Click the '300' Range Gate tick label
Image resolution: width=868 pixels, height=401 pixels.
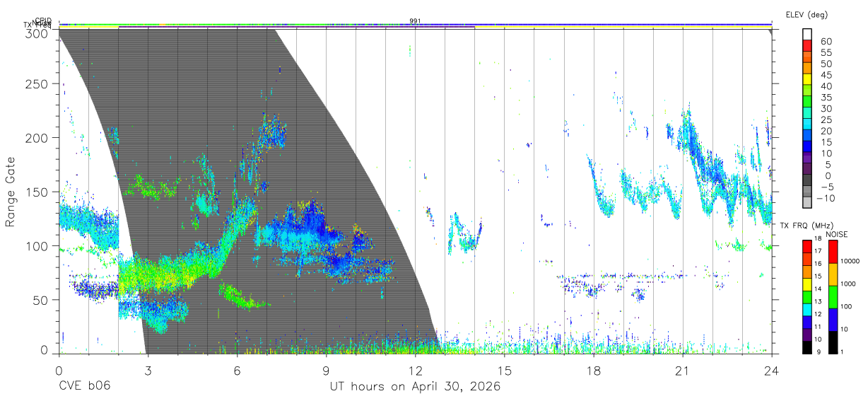pos(37,33)
